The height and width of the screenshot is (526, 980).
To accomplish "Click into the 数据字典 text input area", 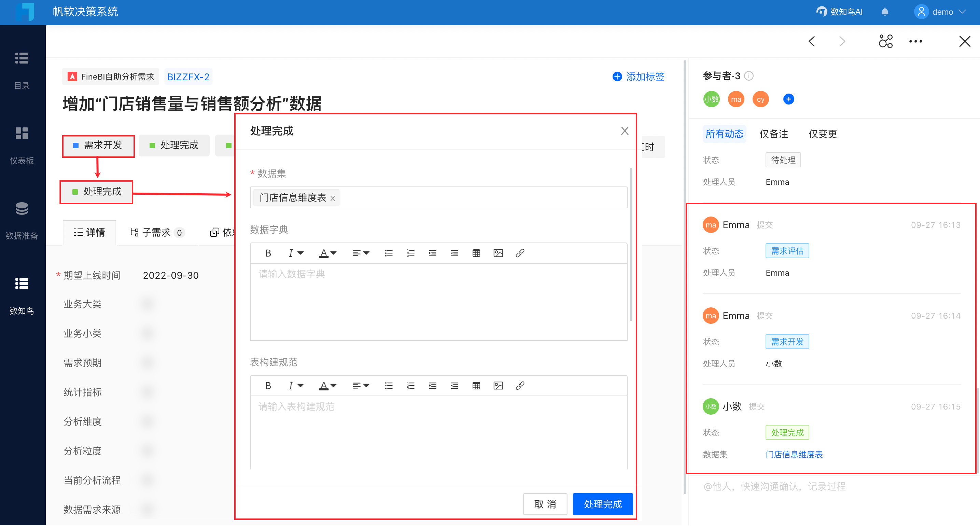I will (438, 301).
